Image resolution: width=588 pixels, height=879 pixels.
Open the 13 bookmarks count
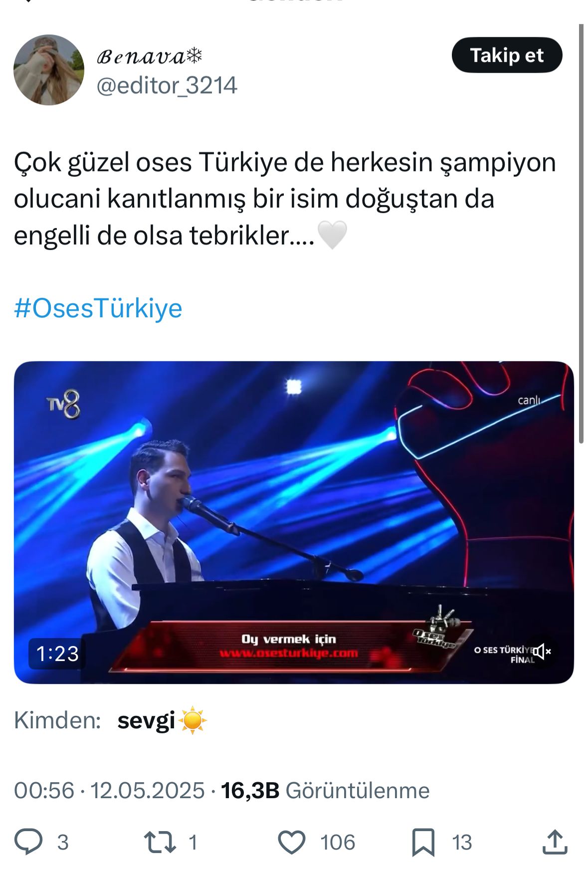pos(462,843)
